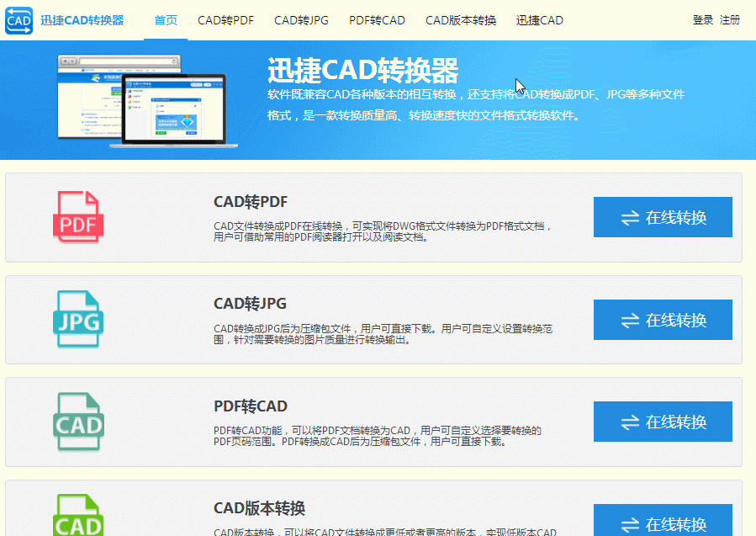Click the green CAD icon for CAD版本转换
Screen dimensions: 756x536
click(x=78, y=515)
